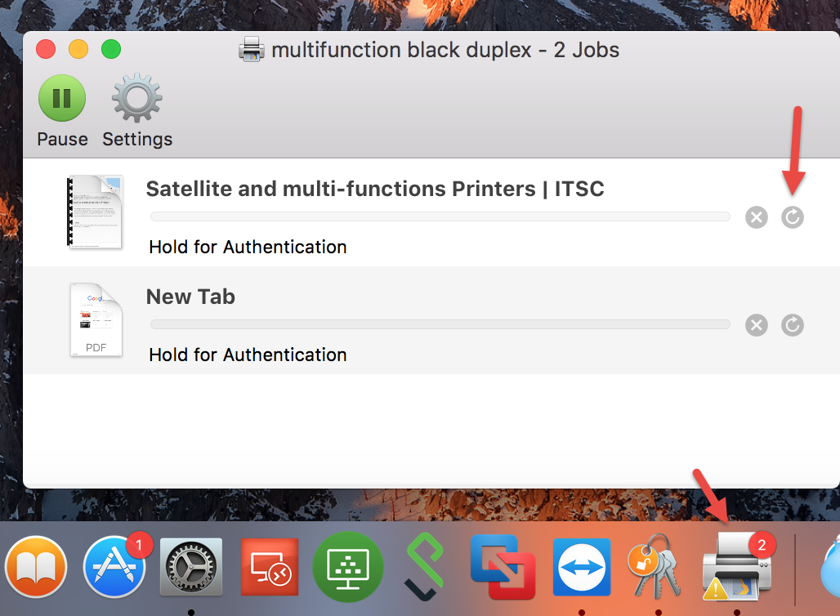Select the Satellite Printers document thumbnail

point(95,212)
